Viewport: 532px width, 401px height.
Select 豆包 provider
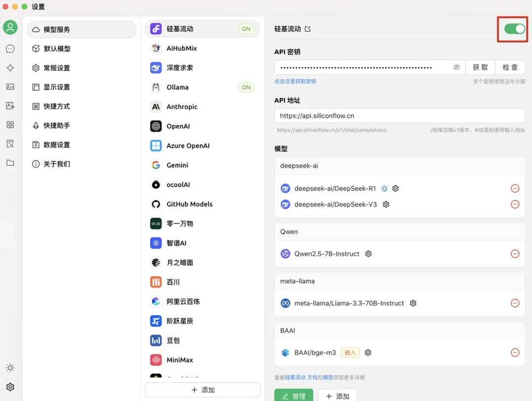202,340
